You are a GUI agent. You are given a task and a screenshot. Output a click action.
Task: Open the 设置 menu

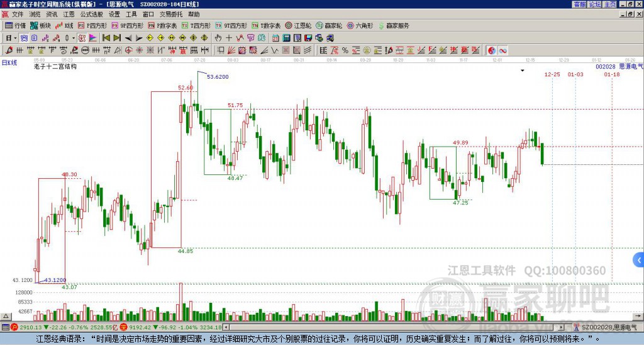pyautogui.click(x=114, y=14)
